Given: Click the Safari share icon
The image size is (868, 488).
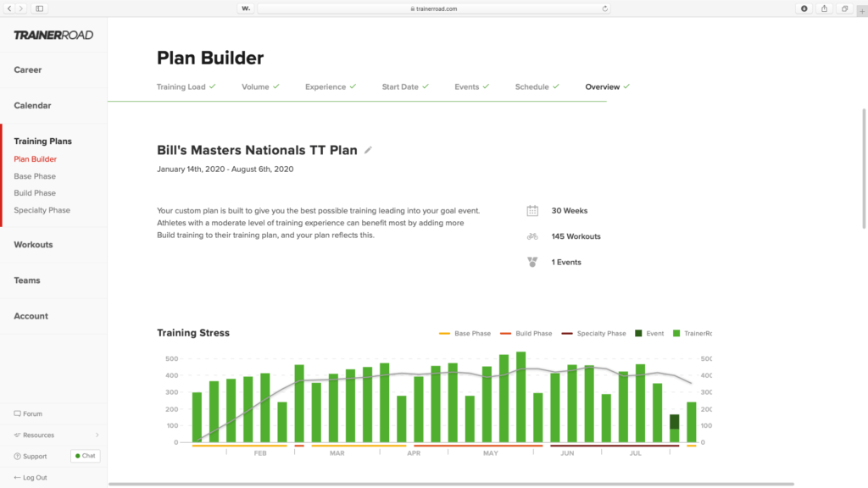Looking at the screenshot, I should (824, 8).
